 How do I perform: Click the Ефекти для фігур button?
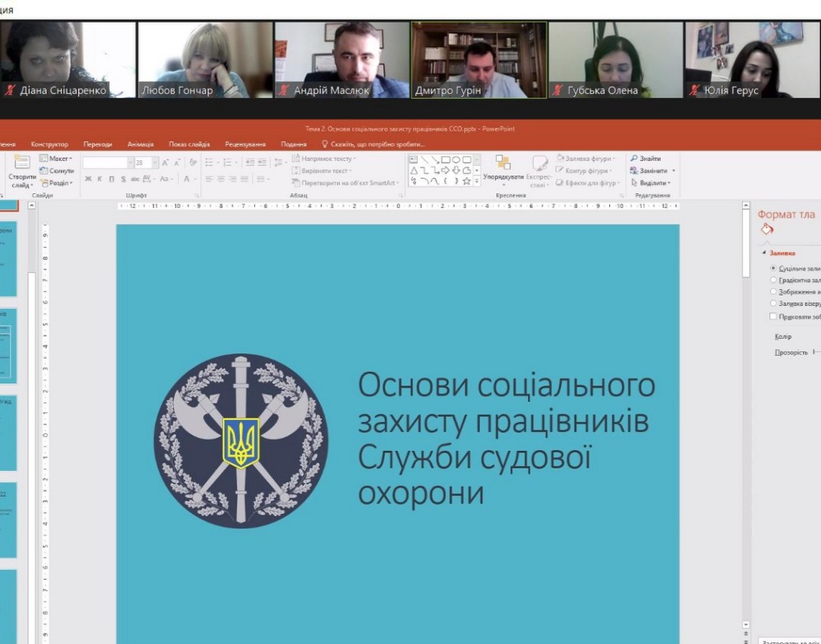[x=588, y=183]
